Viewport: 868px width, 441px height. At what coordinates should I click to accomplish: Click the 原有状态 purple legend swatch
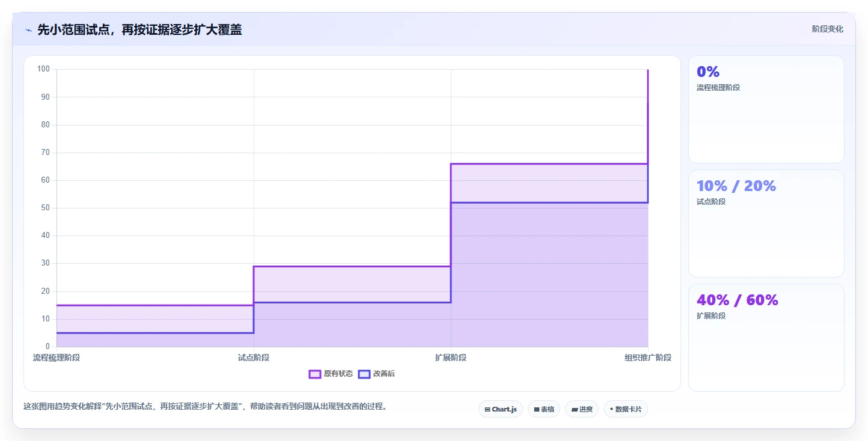[x=315, y=374]
